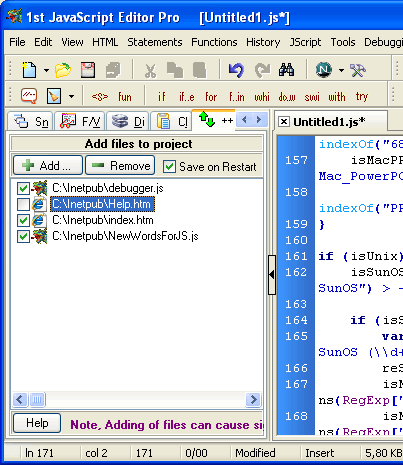This screenshot has height=465, width=403.
Task: Insert 'do.w' do-while statement
Action: (287, 97)
